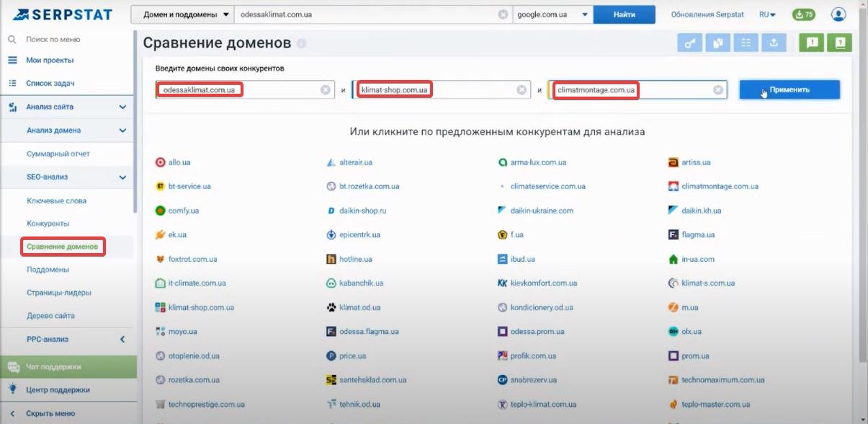Click the hotline.ua favicon
This screenshot has width=868, height=424.
[x=331, y=260]
